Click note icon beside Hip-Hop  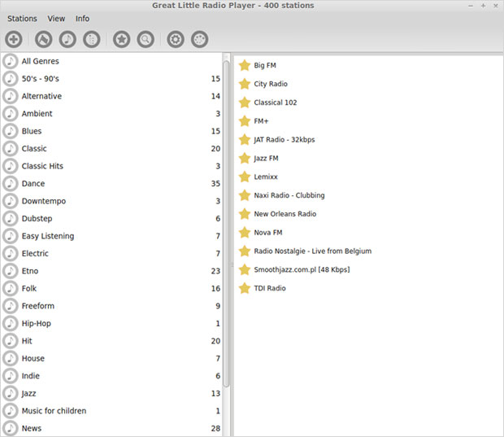coord(11,323)
